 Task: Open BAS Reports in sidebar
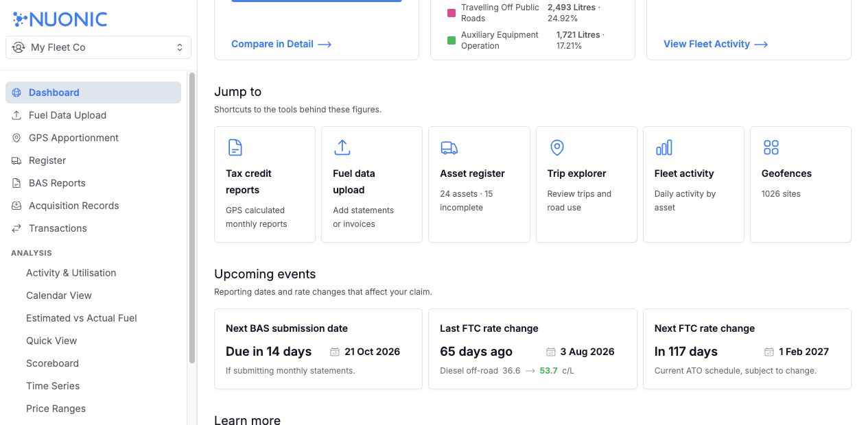point(93,183)
